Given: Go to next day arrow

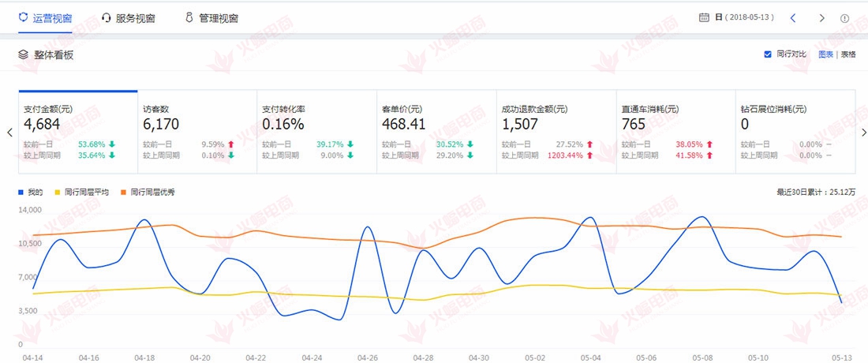Looking at the screenshot, I should click(x=821, y=17).
